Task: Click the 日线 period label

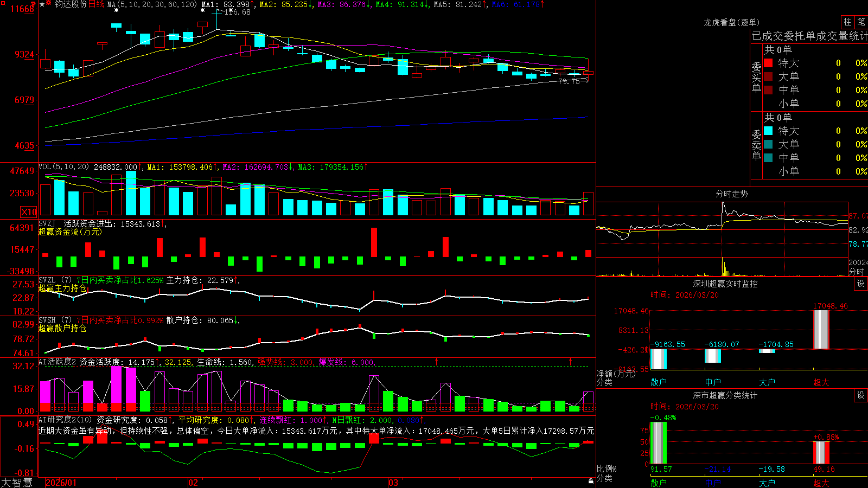Action: 96,4
